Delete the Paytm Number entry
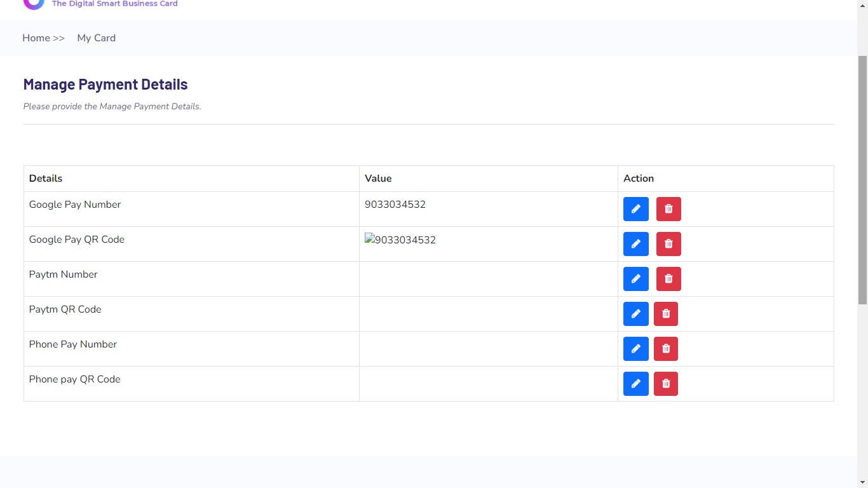This screenshot has width=868, height=488. coord(668,279)
